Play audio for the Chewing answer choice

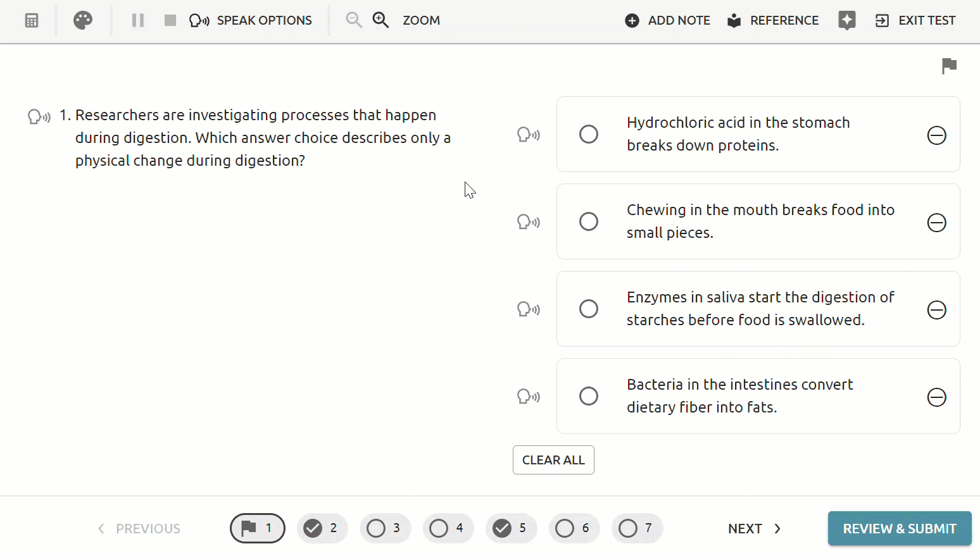(x=529, y=222)
